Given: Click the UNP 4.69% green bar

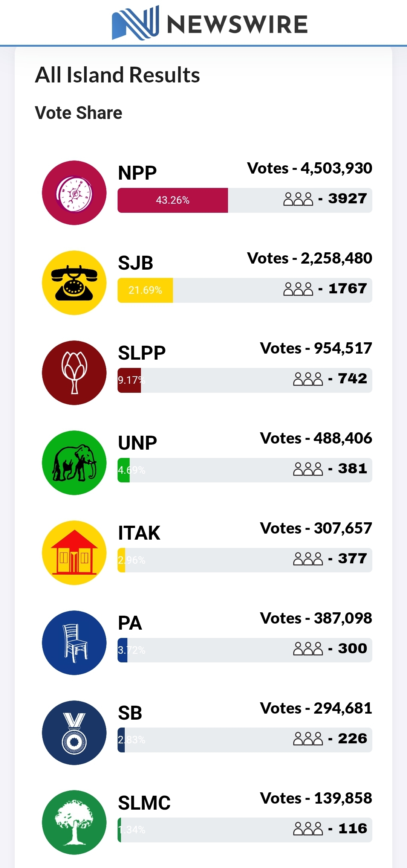Looking at the screenshot, I should tap(124, 470).
